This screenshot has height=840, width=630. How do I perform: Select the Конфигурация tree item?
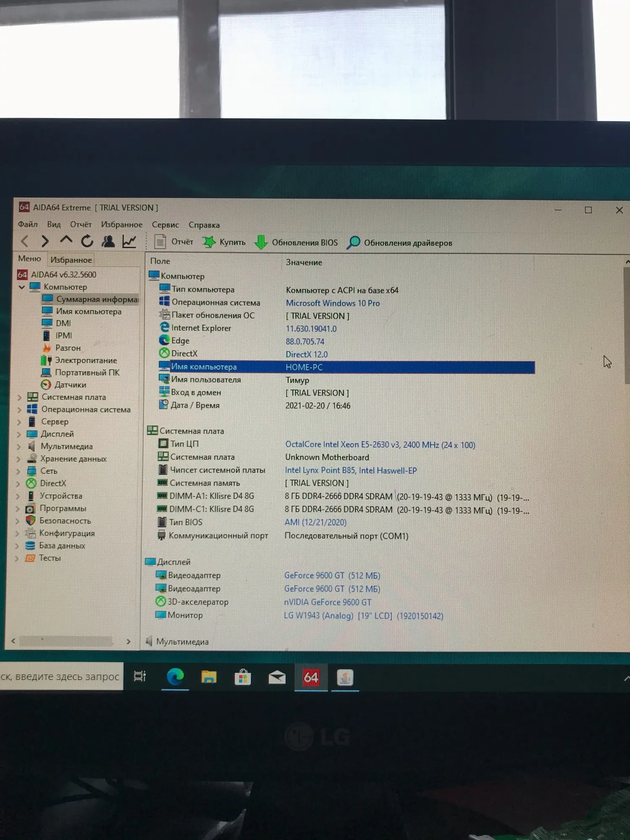pyautogui.click(x=60, y=533)
